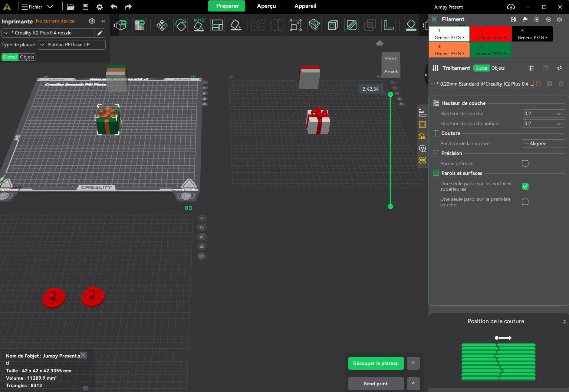Select the Lay on face tool

[236, 25]
